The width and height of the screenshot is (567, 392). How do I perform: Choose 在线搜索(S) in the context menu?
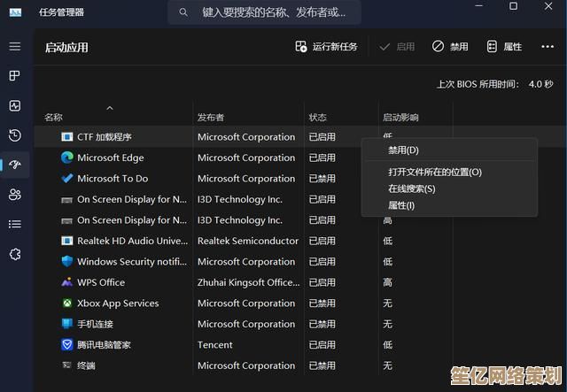pos(411,188)
